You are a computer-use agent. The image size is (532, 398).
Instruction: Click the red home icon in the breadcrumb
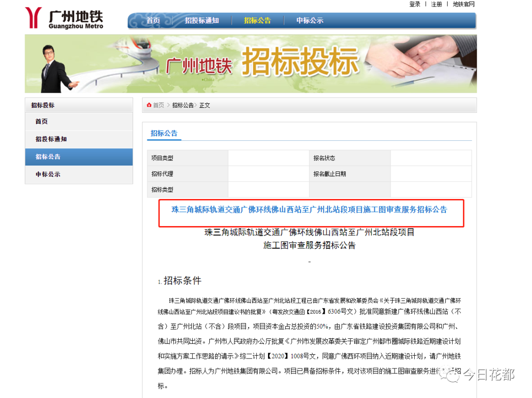149,105
